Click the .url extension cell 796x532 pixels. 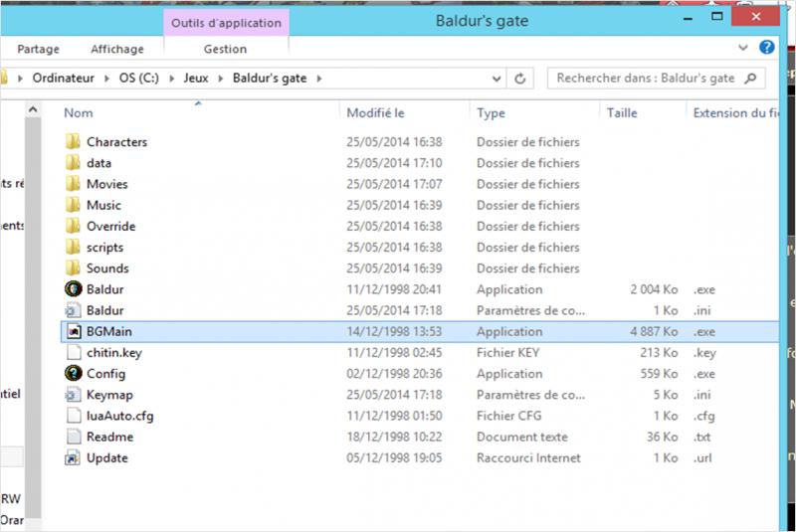[702, 458]
